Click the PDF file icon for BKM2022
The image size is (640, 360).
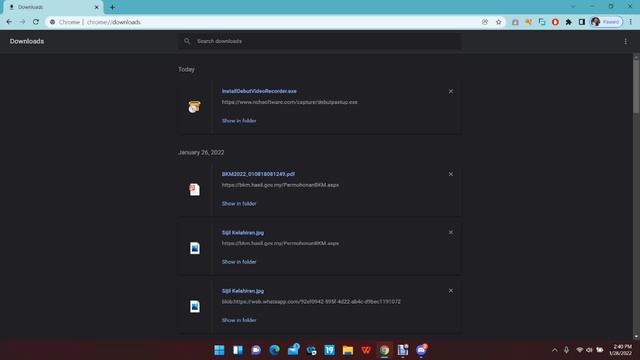(195, 189)
